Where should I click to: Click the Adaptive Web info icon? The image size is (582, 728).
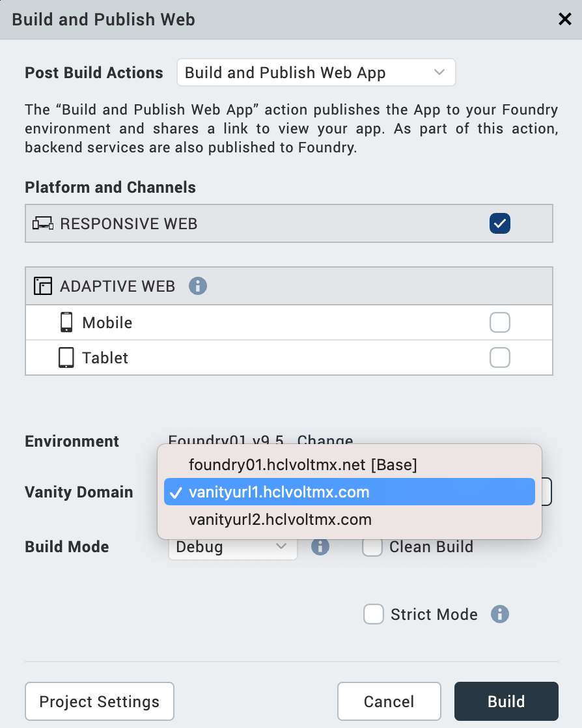coord(198,286)
